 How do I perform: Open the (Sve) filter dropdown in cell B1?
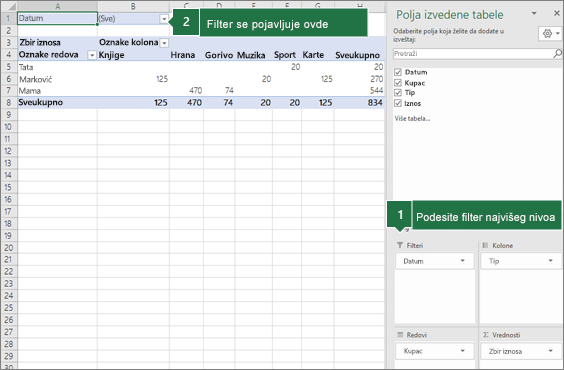(164, 19)
